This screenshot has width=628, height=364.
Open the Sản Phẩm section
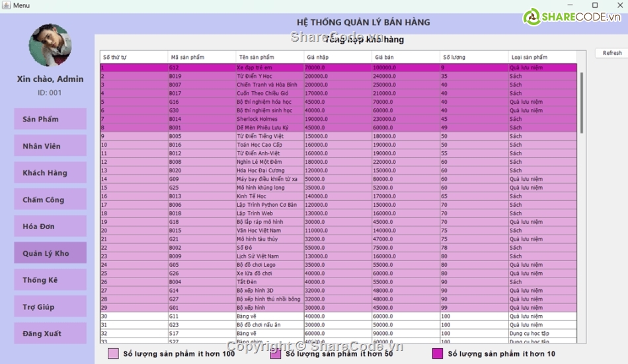pyautogui.click(x=50, y=119)
